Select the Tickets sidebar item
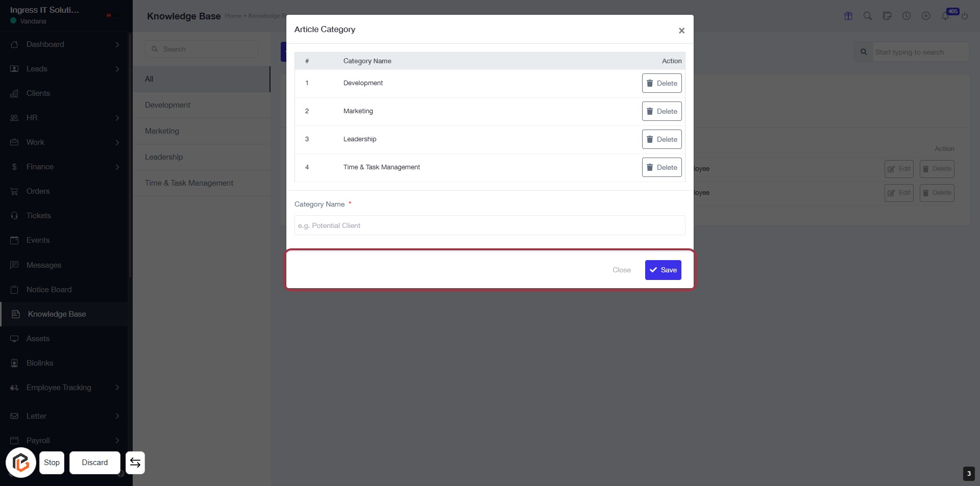980x486 pixels. (39, 216)
